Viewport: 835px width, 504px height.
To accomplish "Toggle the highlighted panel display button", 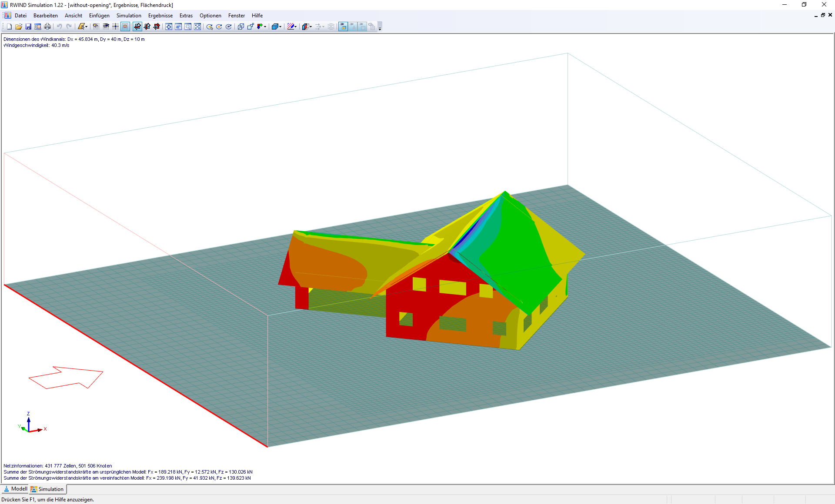I will click(x=343, y=27).
